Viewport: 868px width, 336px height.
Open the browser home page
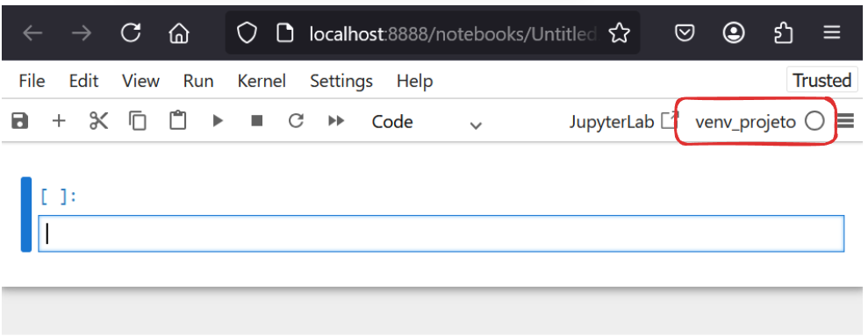178,33
